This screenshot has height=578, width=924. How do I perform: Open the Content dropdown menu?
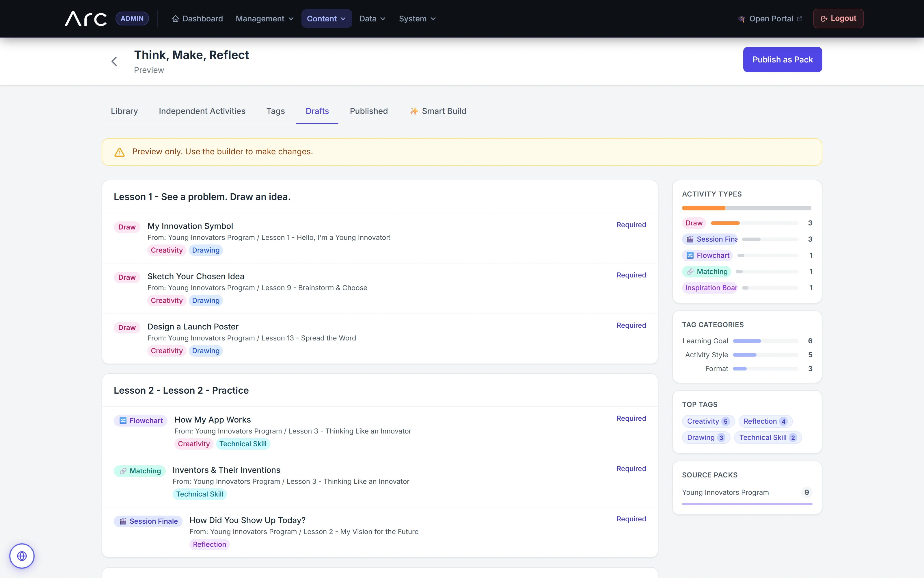(x=327, y=19)
